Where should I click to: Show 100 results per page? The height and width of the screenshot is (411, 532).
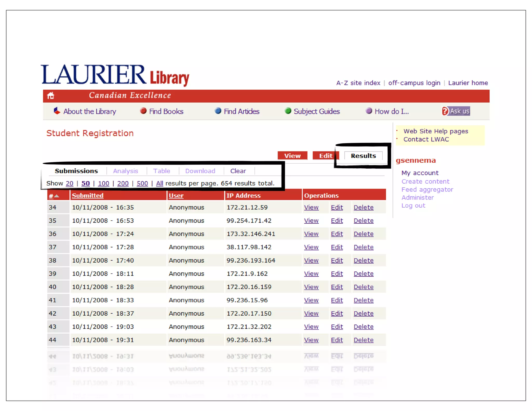click(103, 183)
